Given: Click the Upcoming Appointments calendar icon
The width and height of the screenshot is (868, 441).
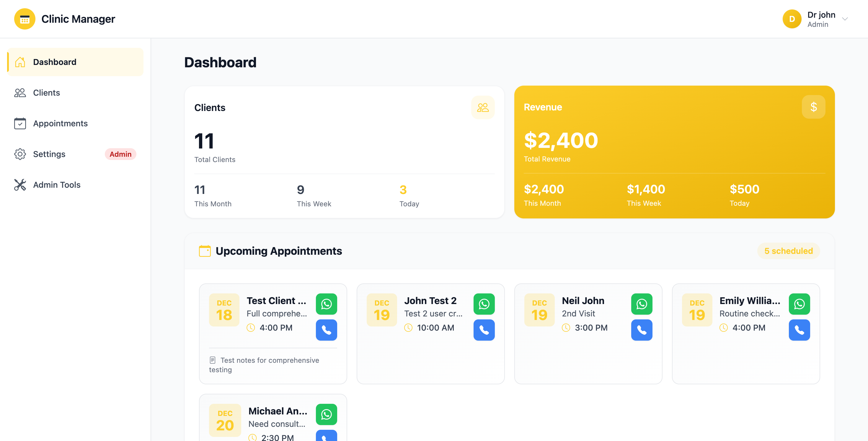Looking at the screenshot, I should pyautogui.click(x=205, y=251).
